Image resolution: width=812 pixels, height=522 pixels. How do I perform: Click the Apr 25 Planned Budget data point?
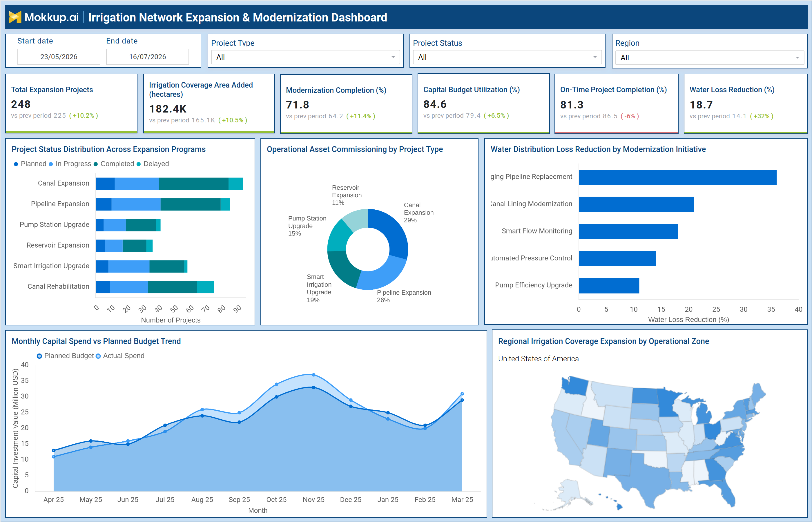54,450
